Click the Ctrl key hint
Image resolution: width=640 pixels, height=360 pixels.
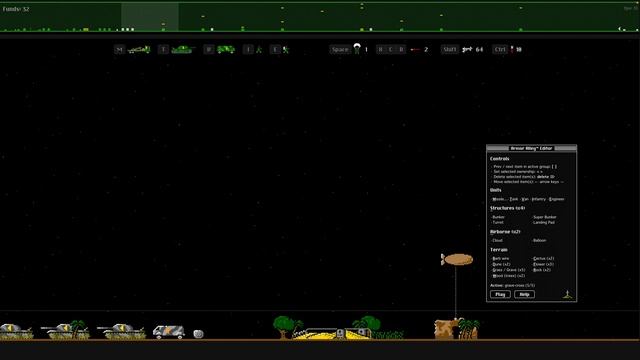pos(500,49)
